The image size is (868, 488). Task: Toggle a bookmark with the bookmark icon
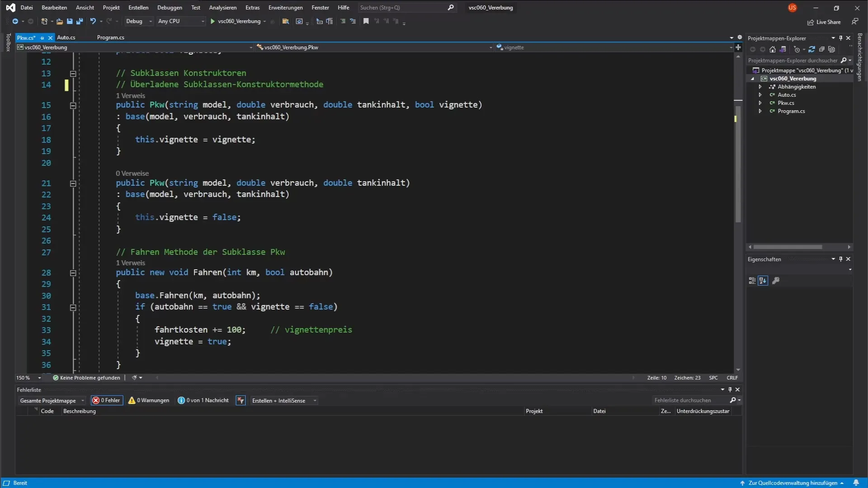pyautogui.click(x=366, y=21)
